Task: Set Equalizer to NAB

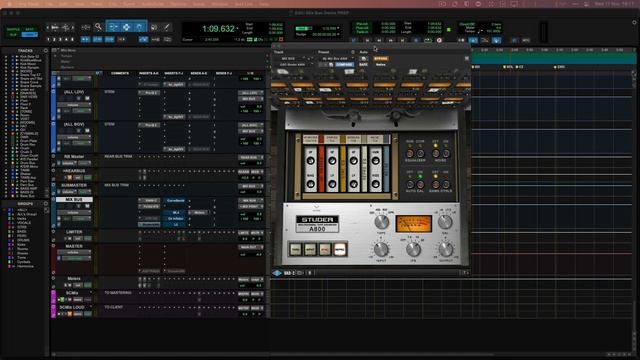Action: click(409, 153)
